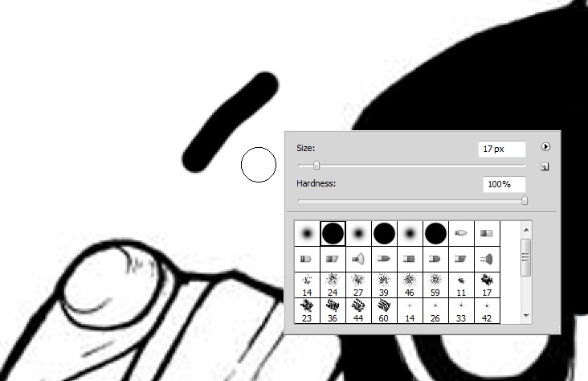Choose the spatter brush labeled 24

pos(333,285)
